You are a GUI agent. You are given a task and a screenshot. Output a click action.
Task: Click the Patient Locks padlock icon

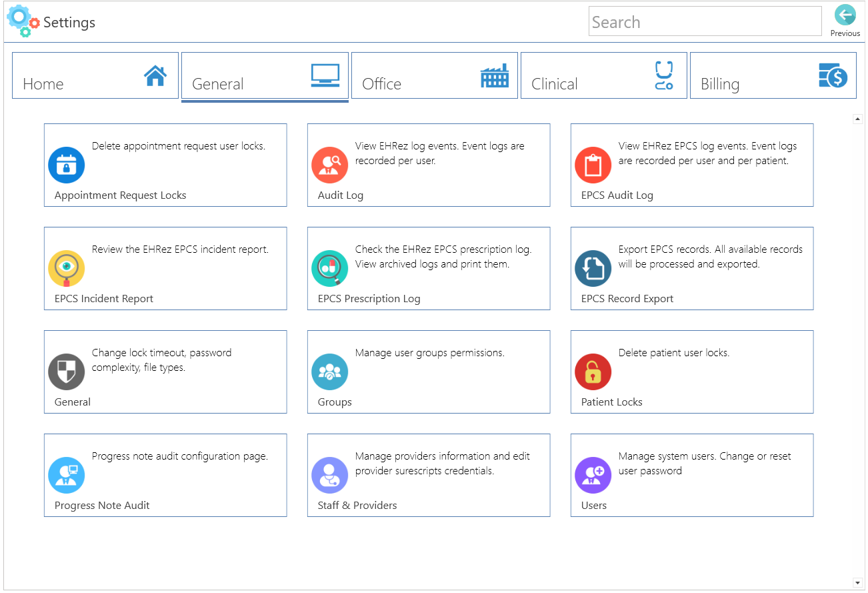(593, 372)
